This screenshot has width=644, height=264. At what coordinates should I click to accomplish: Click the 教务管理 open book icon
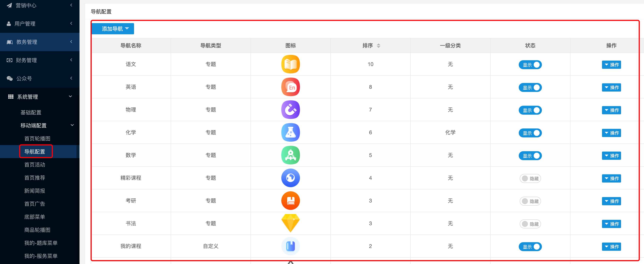pyautogui.click(x=10, y=42)
